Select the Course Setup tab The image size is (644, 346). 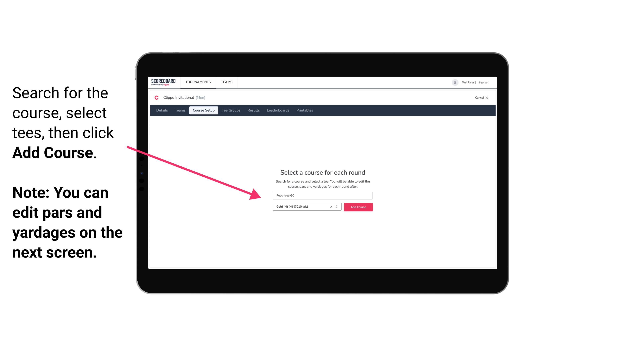pos(204,110)
